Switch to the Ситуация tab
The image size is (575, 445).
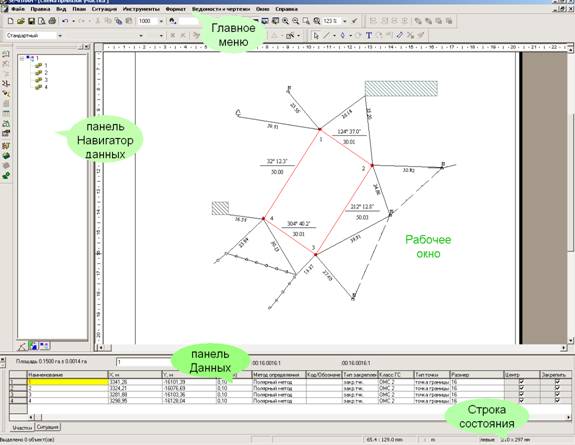click(x=48, y=427)
